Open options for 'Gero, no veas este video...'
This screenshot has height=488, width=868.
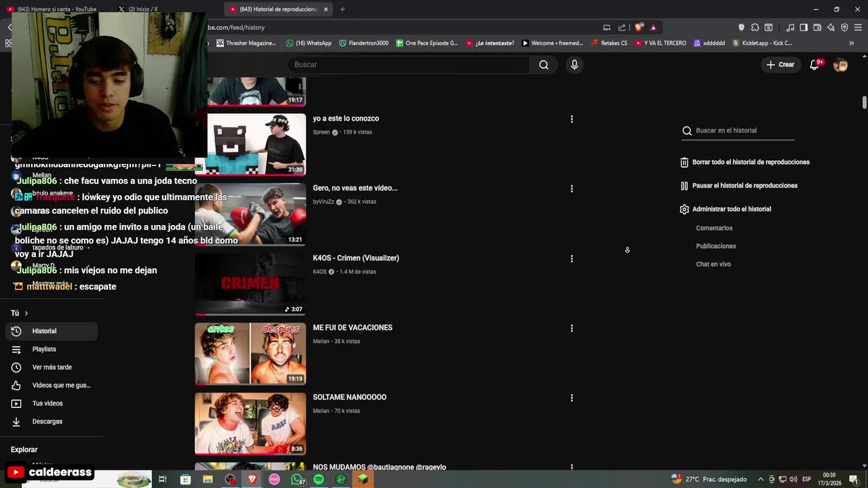572,189
